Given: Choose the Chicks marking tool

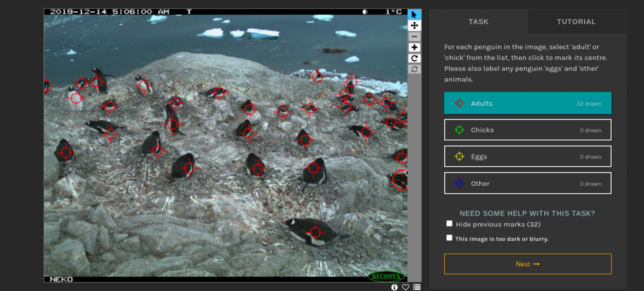Looking at the screenshot, I should 528,130.
